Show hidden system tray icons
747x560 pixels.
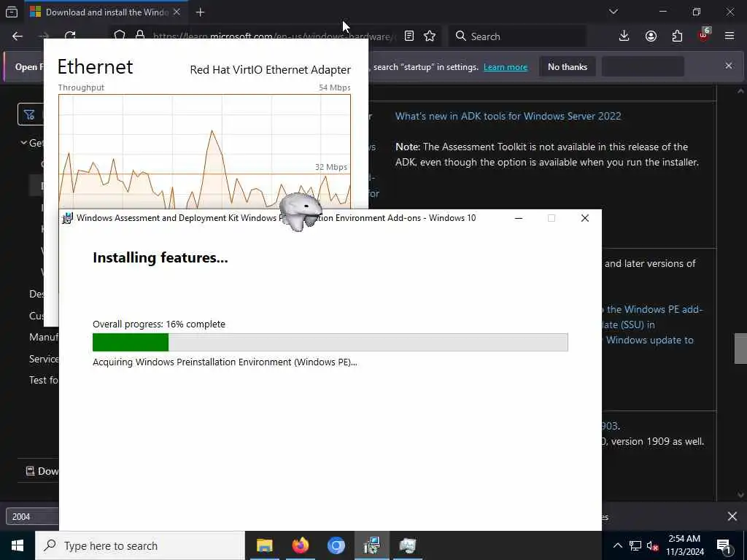(x=617, y=545)
